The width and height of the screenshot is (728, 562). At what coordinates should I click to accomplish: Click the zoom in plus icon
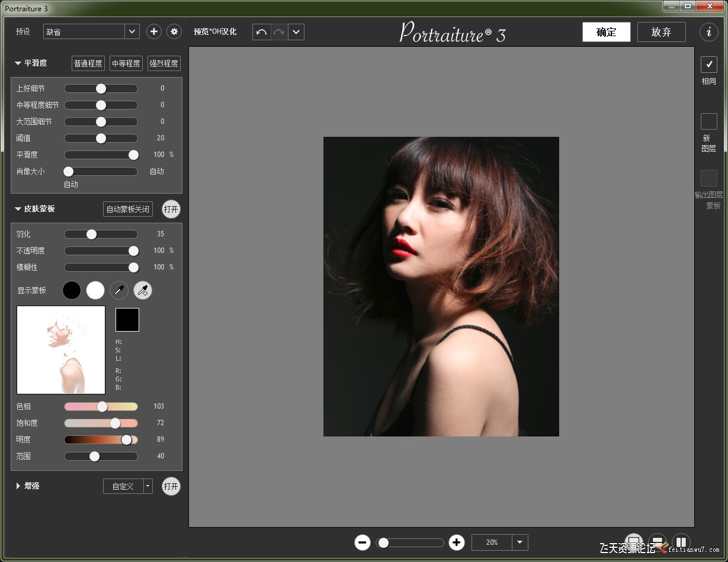[x=456, y=542]
